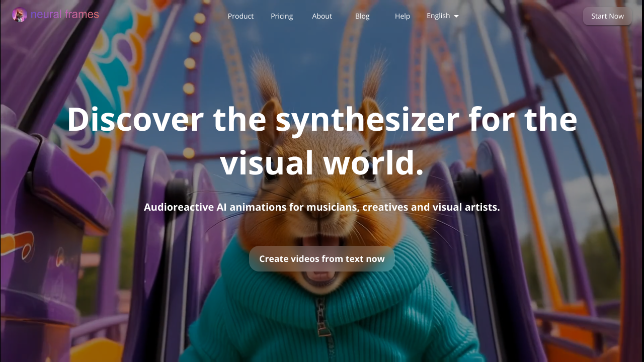Click the word "Discover" in the headline

click(x=135, y=120)
